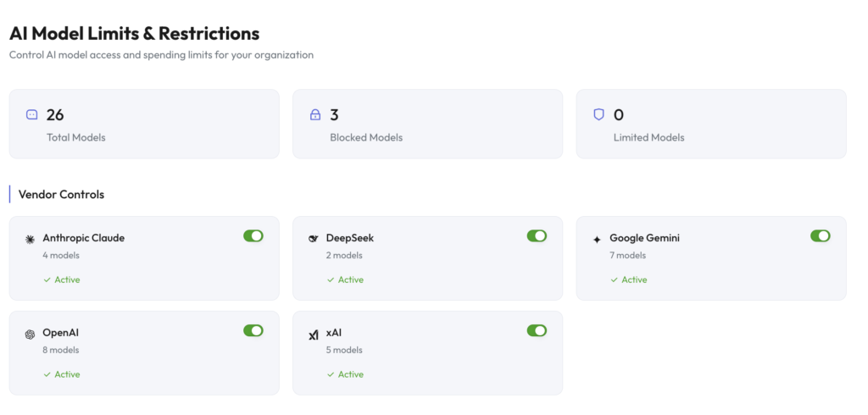Click the 'Total Models' label

[75, 138]
